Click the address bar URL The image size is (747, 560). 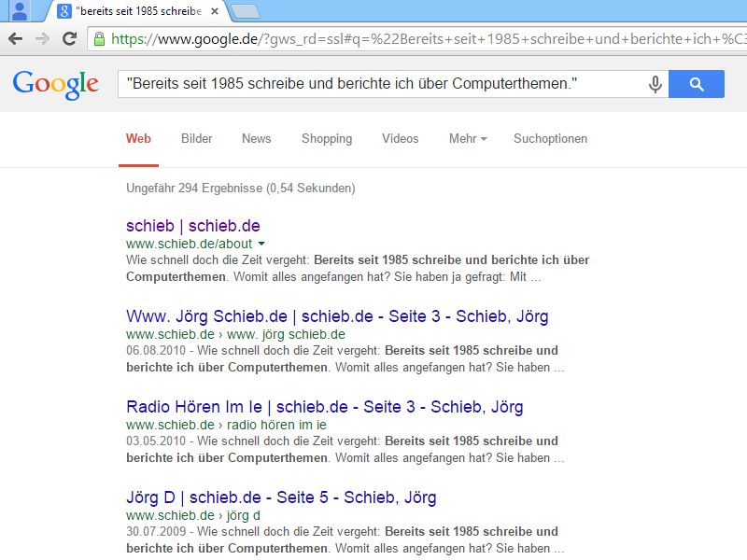click(x=428, y=39)
